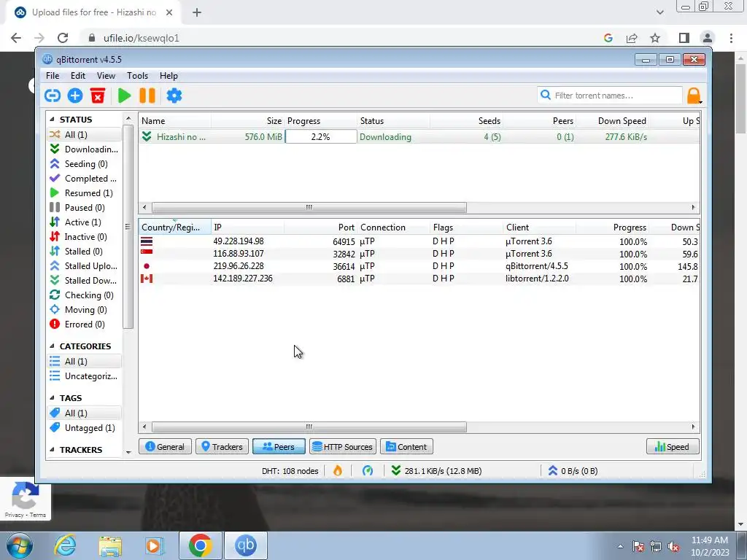Select Seeding (0) status filter
The height and width of the screenshot is (560, 747).
[84, 164]
